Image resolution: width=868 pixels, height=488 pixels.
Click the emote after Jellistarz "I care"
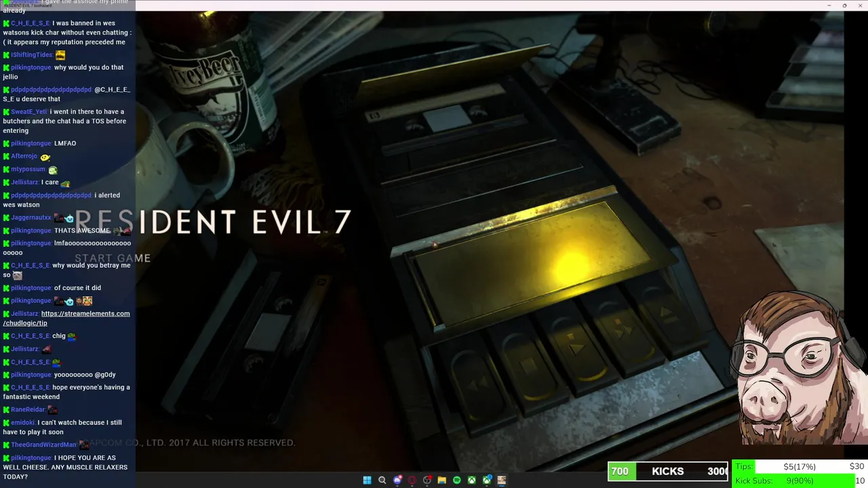click(65, 183)
